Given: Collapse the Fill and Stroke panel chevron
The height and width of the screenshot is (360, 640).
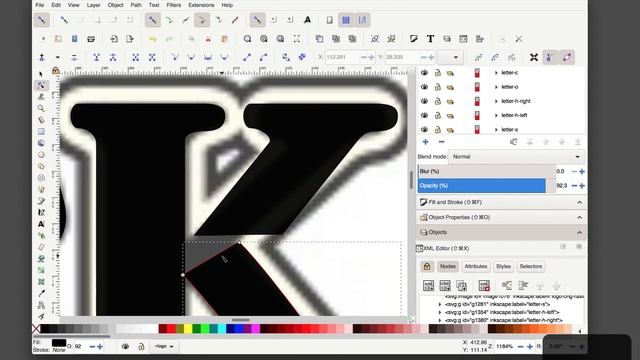Looking at the screenshot, I should (580, 202).
